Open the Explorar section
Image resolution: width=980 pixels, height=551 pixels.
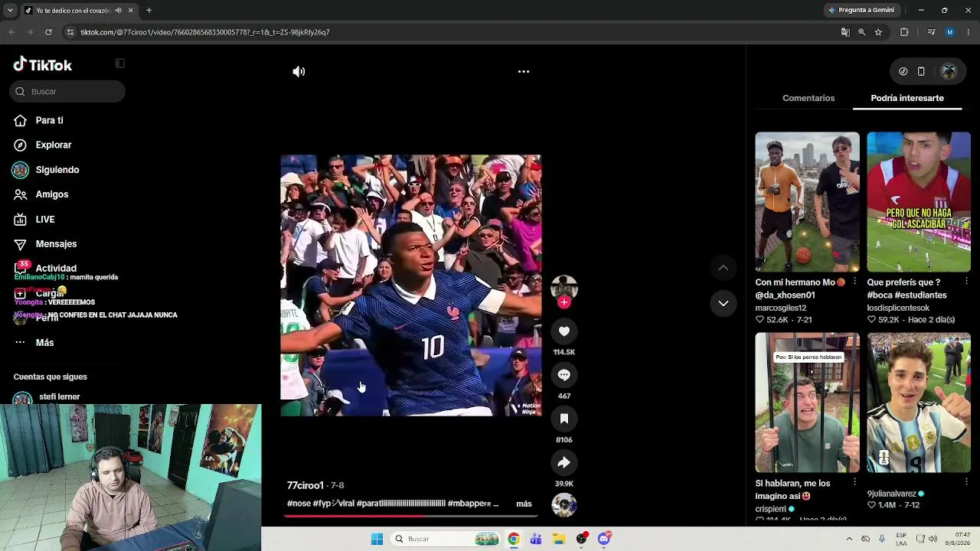pyautogui.click(x=54, y=145)
